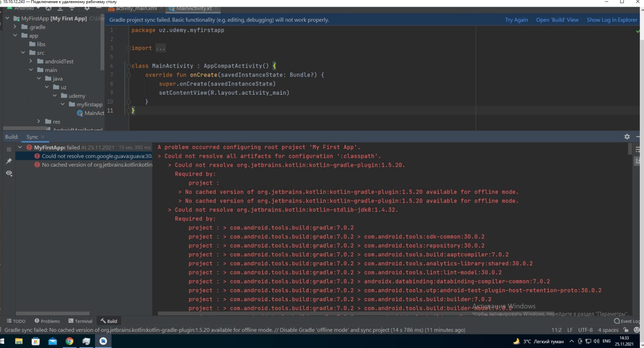Viewport: 644px width, 348px height.
Task: Collapse the udemy package
Action: pos(55,96)
